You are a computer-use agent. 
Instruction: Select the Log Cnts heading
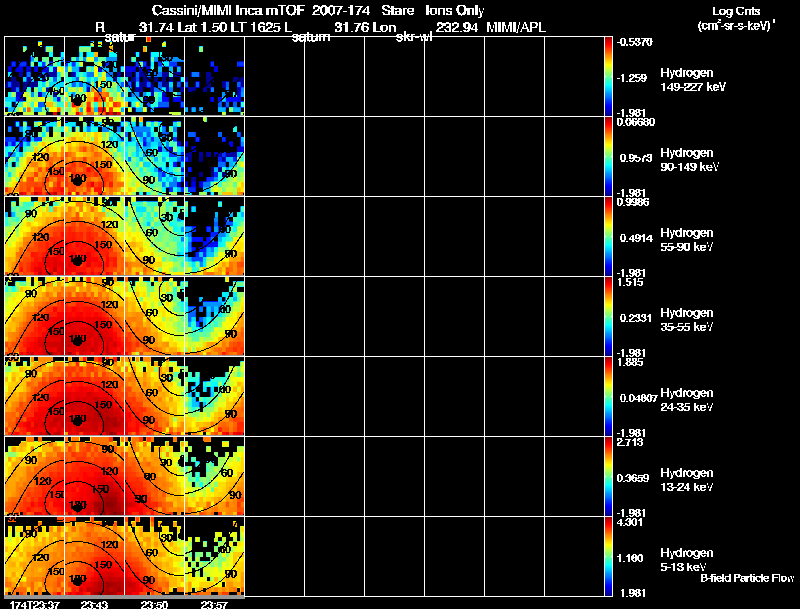click(736, 11)
